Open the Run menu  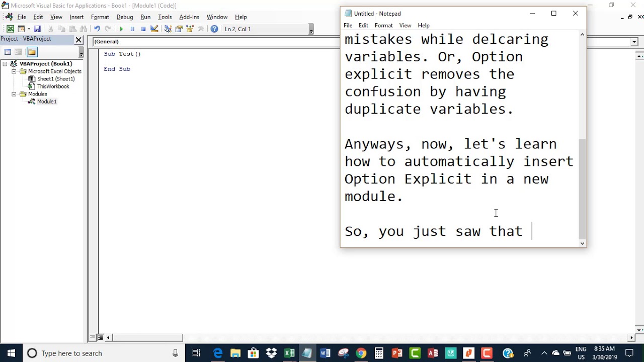pyautogui.click(x=145, y=17)
